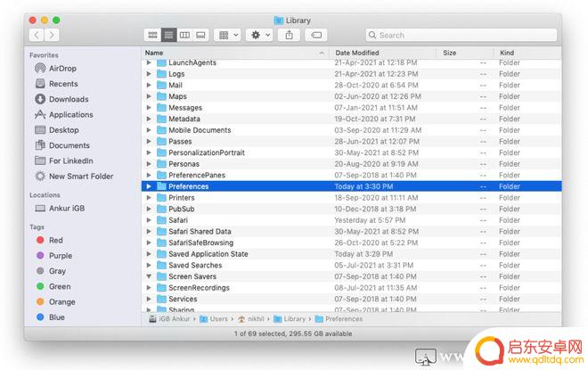This screenshot has width=588, height=370.
Task: Switch to gallery view in toolbar
Action: click(x=200, y=36)
